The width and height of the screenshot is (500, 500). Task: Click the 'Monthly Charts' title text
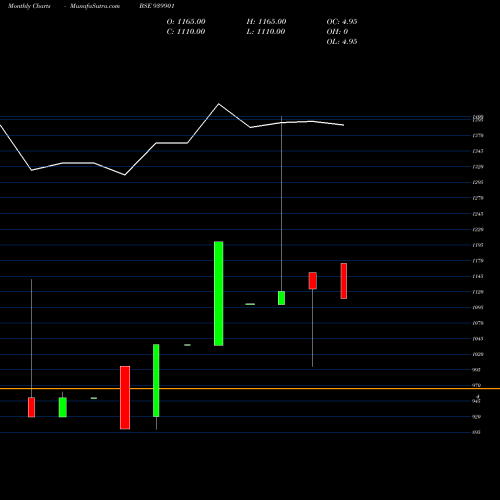29,6
